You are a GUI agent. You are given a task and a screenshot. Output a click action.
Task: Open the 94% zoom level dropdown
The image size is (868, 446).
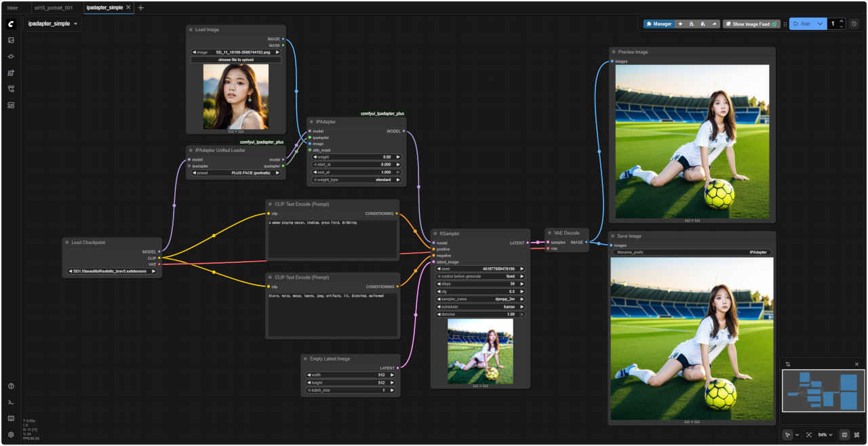point(825,434)
